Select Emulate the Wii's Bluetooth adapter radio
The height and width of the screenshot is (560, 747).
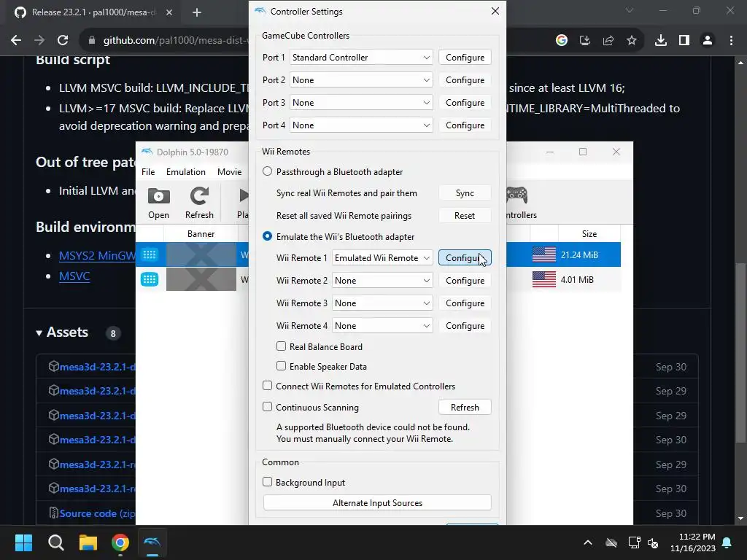pyautogui.click(x=267, y=236)
